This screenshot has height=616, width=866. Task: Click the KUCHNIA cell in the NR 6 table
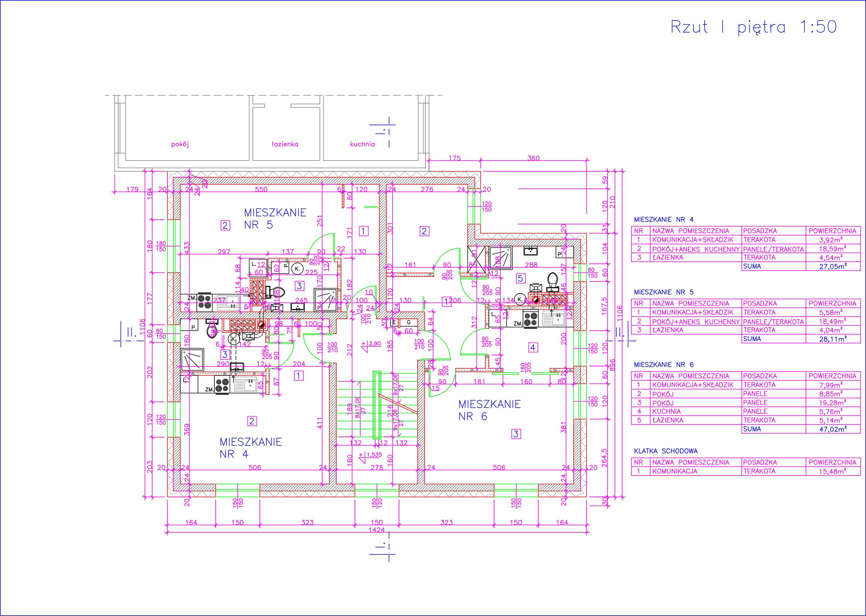(x=696, y=411)
